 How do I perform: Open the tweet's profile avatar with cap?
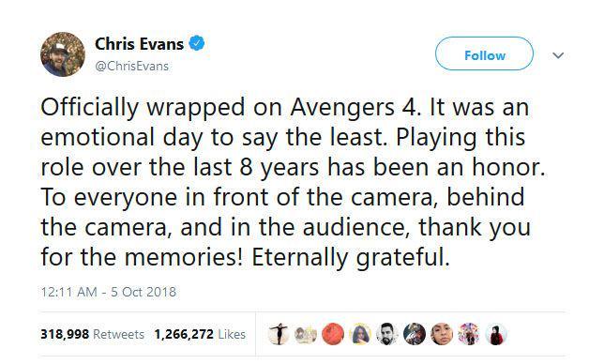tap(63, 54)
